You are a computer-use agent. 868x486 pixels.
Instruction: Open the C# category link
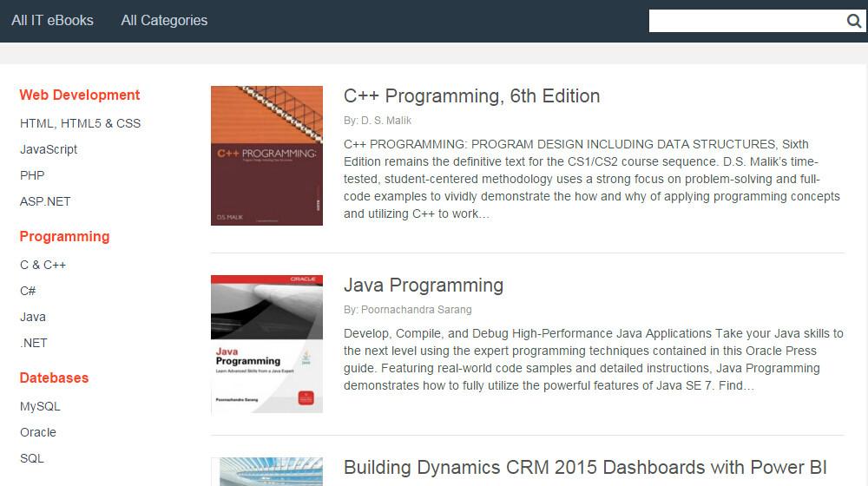tap(28, 291)
